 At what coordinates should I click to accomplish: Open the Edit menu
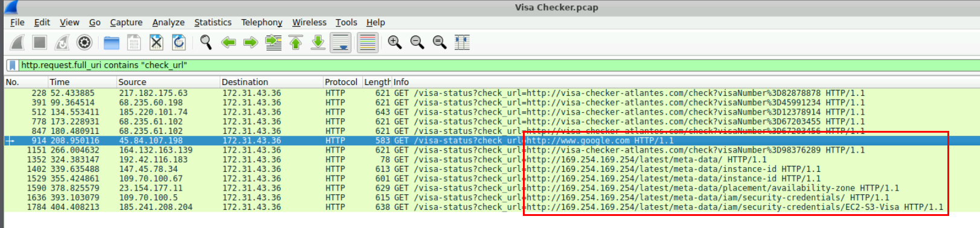pos(42,22)
